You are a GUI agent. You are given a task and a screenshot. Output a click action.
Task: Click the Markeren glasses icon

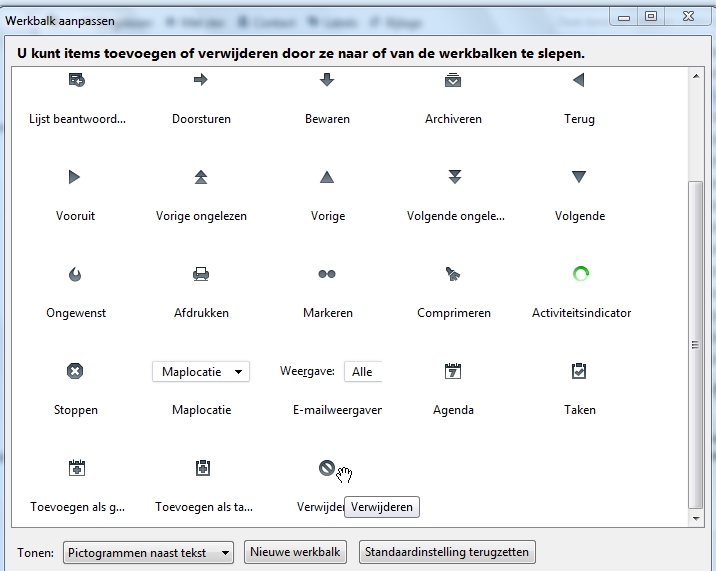tap(327, 274)
